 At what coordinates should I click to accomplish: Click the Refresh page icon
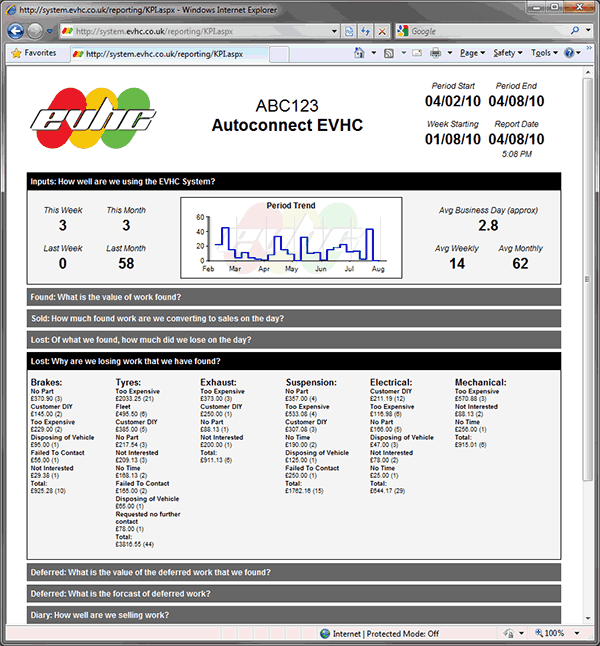click(365, 31)
